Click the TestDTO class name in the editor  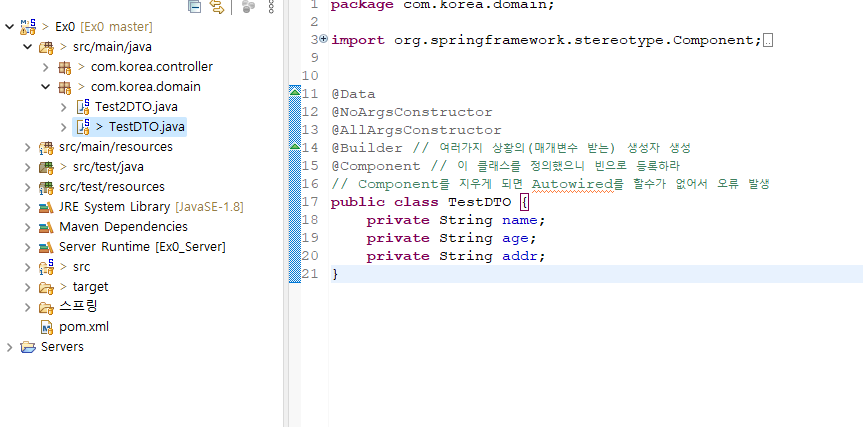[x=479, y=202]
